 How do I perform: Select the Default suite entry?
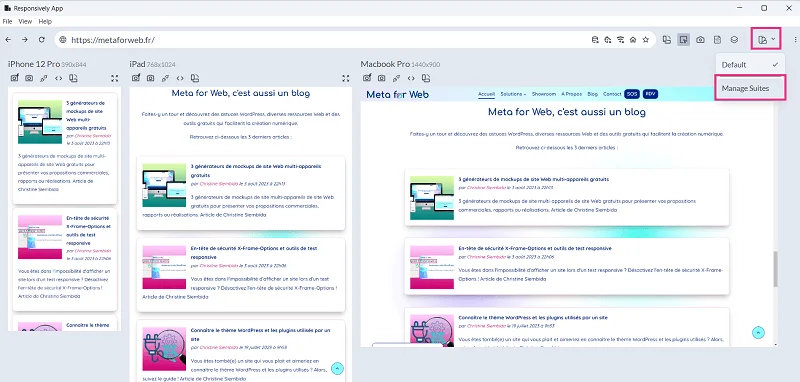click(x=751, y=65)
